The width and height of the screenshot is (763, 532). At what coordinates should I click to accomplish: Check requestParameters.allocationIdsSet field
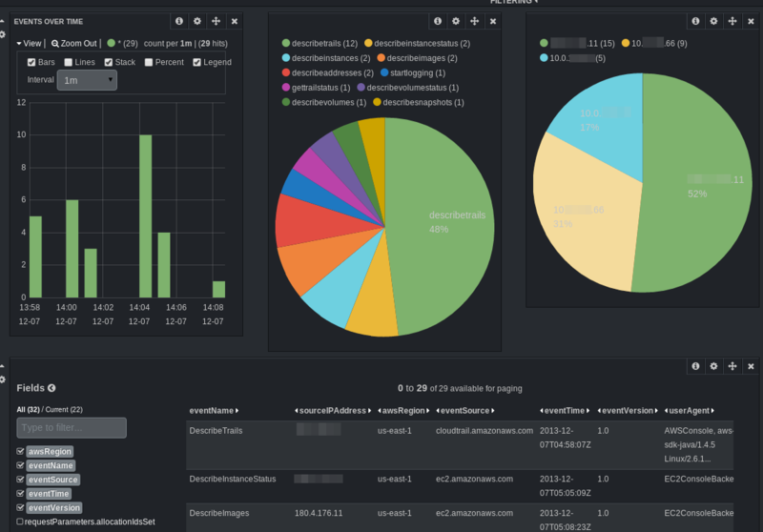click(20, 522)
